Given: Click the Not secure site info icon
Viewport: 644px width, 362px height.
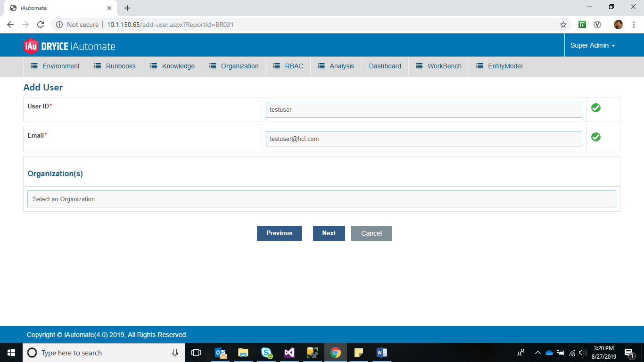Looking at the screenshot, I should 59,25.
